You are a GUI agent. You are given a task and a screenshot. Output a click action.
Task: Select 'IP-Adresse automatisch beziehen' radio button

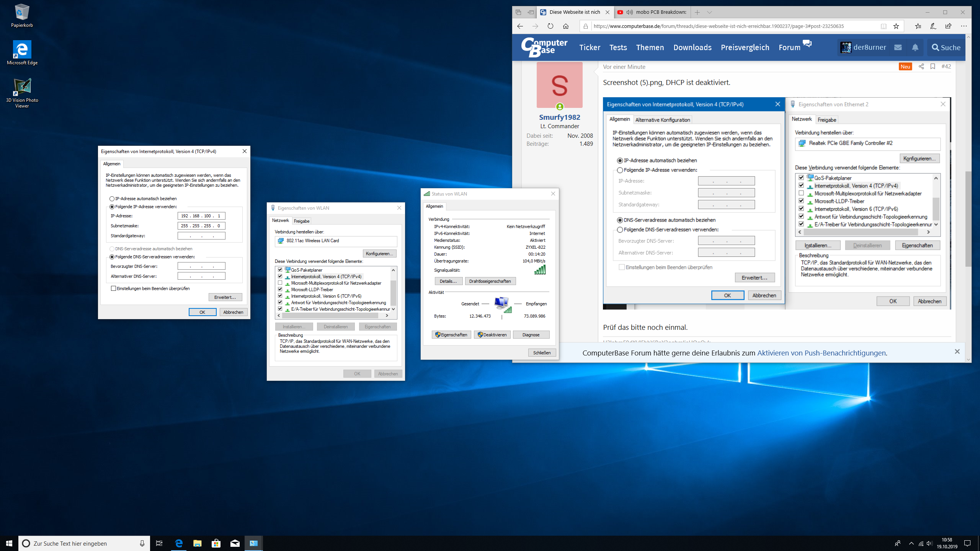coord(112,199)
